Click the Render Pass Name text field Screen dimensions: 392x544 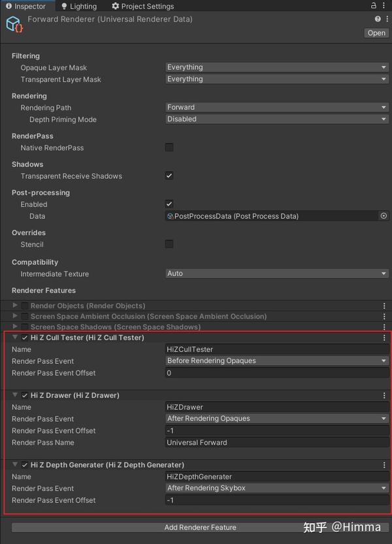click(x=277, y=443)
